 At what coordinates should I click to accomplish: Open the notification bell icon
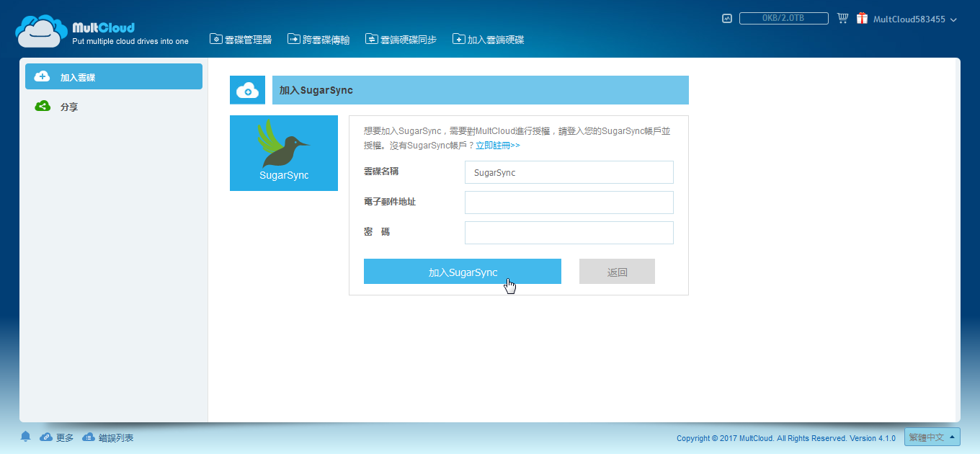point(26,437)
